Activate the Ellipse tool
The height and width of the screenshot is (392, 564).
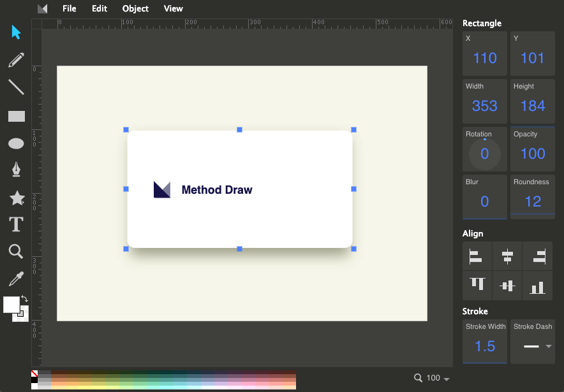coord(16,143)
